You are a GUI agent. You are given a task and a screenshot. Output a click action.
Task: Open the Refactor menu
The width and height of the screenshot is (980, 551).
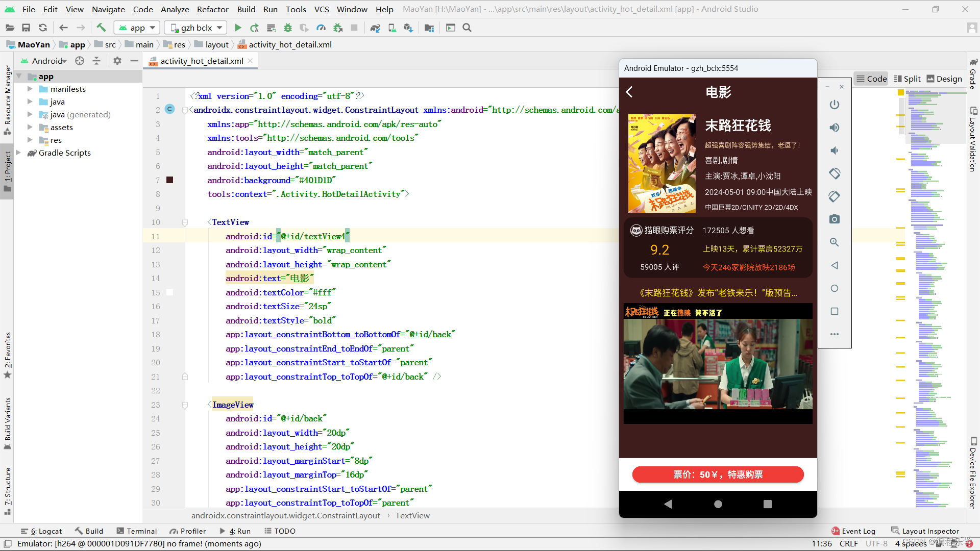click(212, 9)
